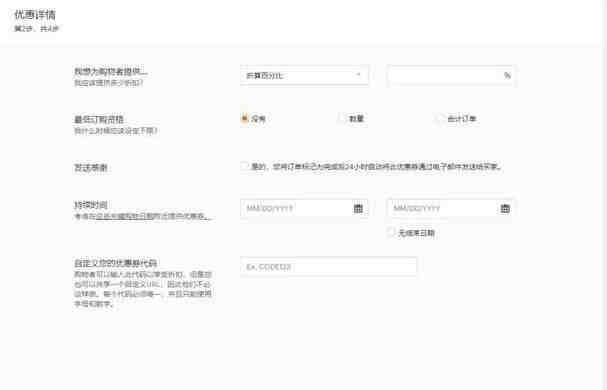Click the step indicator under 优惠详情
Image resolution: width=607 pixels, height=390 pixels.
[36, 29]
